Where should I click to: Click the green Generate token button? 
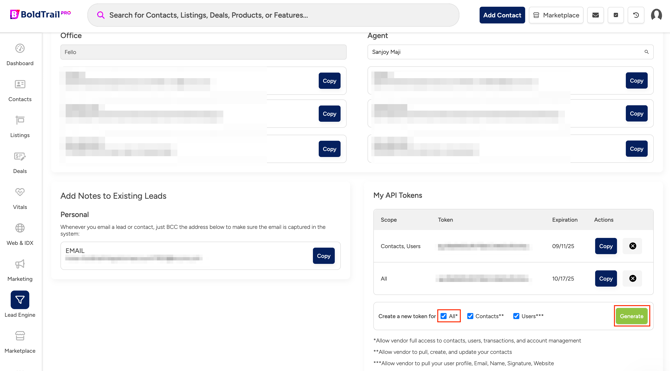click(632, 316)
